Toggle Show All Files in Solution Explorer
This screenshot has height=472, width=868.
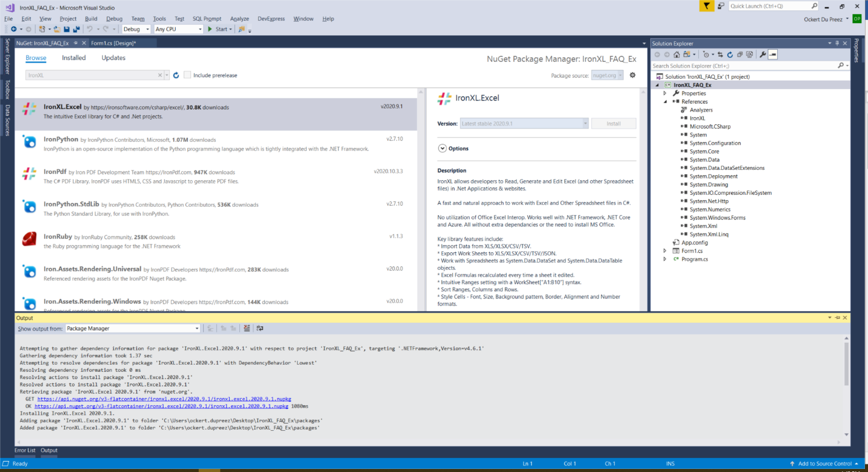749,55
